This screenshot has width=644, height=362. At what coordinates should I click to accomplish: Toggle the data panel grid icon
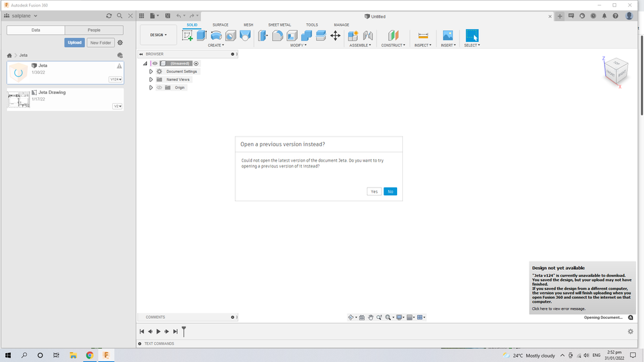pos(142,15)
